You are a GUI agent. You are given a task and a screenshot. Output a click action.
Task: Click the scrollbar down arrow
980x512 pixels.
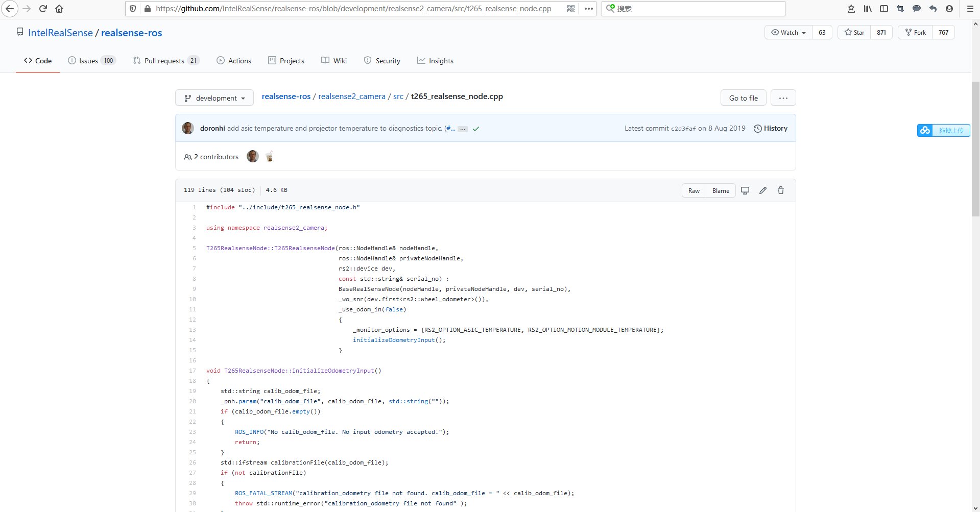[975, 508]
